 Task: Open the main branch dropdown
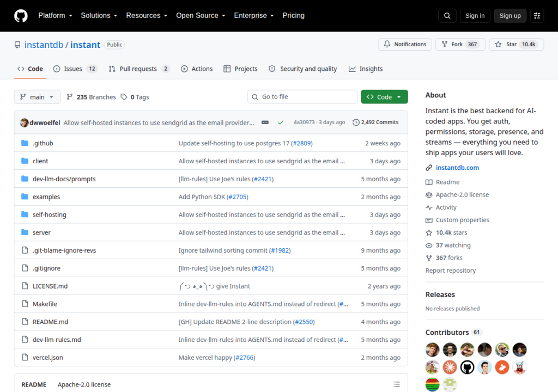click(x=37, y=97)
